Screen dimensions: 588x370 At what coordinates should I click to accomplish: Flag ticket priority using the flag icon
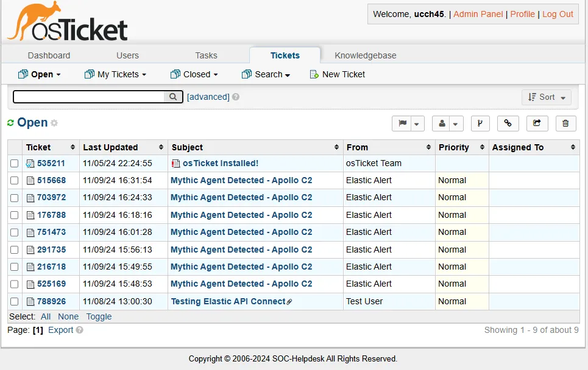402,124
